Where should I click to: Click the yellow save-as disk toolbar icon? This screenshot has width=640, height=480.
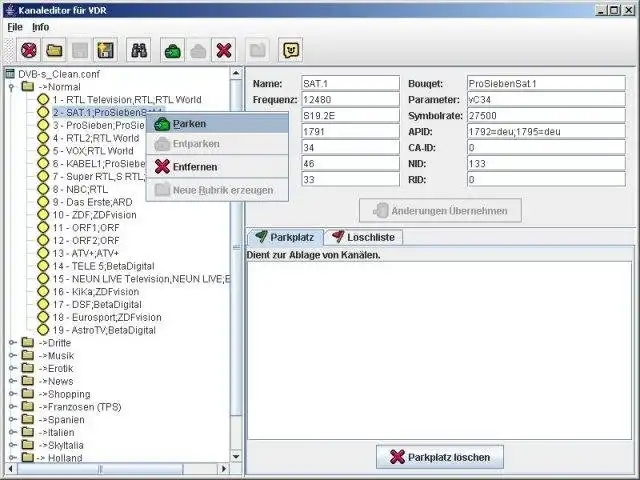point(105,50)
